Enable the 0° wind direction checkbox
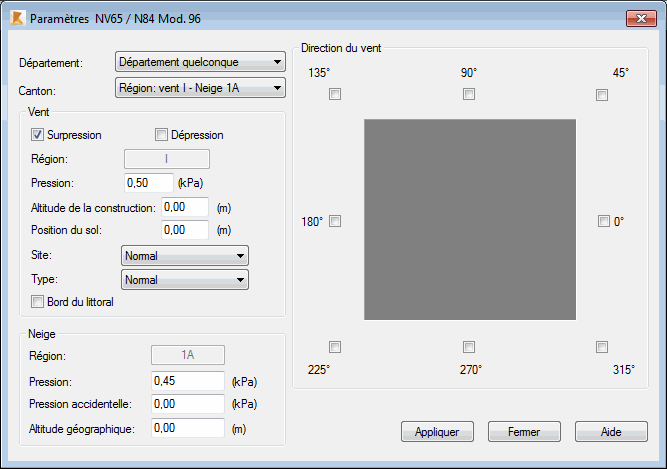This screenshot has width=667, height=469. [604, 221]
